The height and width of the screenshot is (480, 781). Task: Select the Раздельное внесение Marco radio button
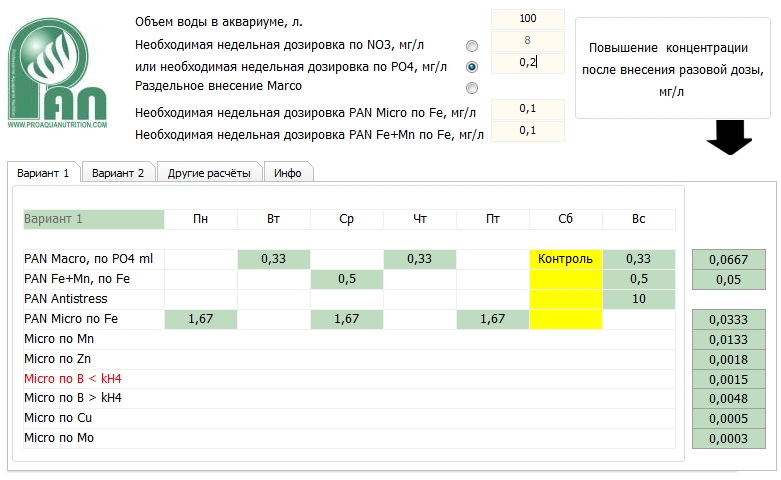click(x=472, y=88)
